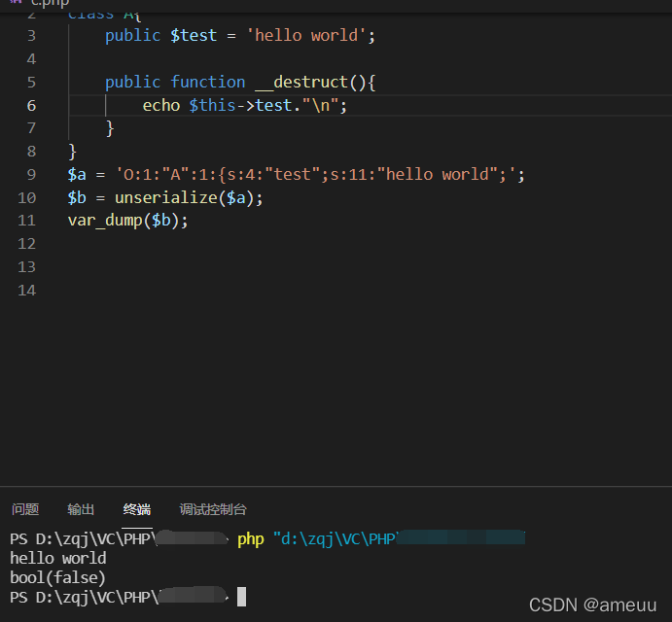Image resolution: width=672 pixels, height=622 pixels.
Task: Click the hello world terminal output
Action: [58, 558]
